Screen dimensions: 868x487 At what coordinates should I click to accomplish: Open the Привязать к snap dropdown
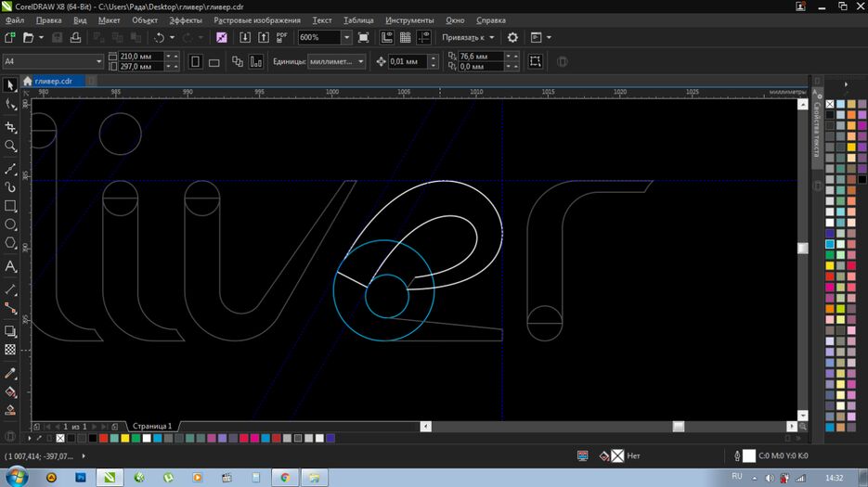coord(468,38)
